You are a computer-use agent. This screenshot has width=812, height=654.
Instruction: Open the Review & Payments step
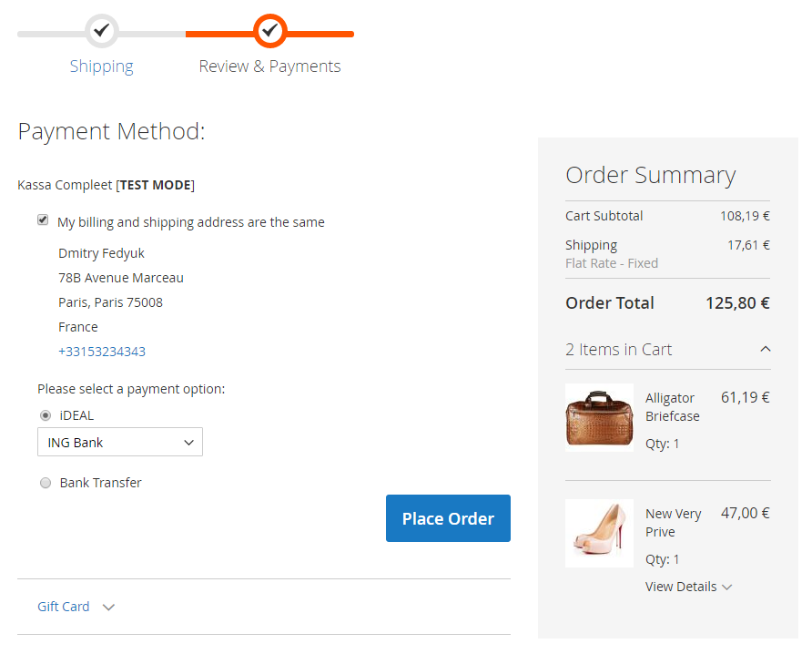pyautogui.click(x=269, y=66)
